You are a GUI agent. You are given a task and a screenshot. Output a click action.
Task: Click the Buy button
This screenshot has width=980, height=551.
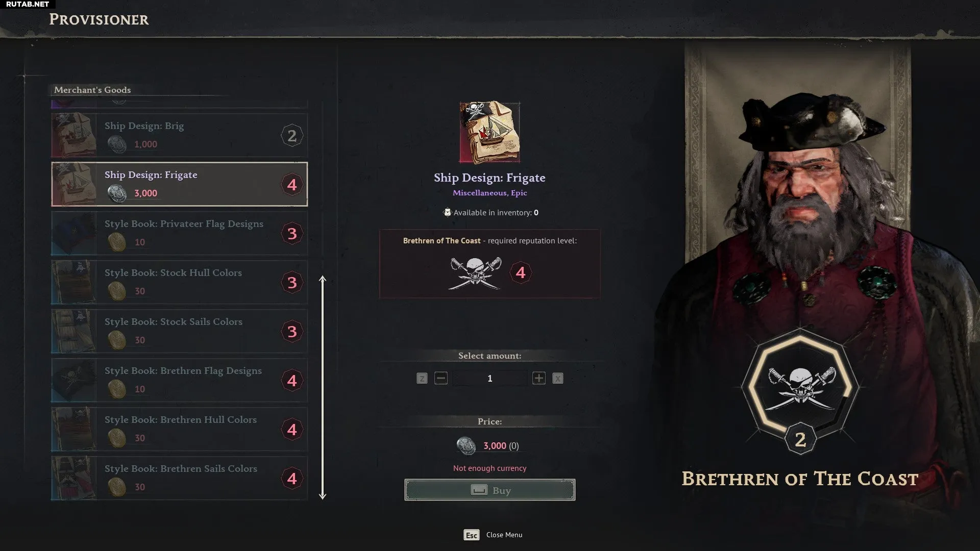(x=489, y=490)
